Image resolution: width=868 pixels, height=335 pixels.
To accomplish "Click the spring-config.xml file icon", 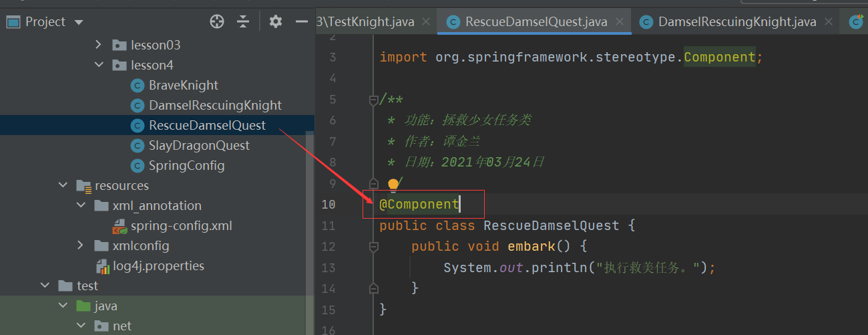I will coord(120,225).
